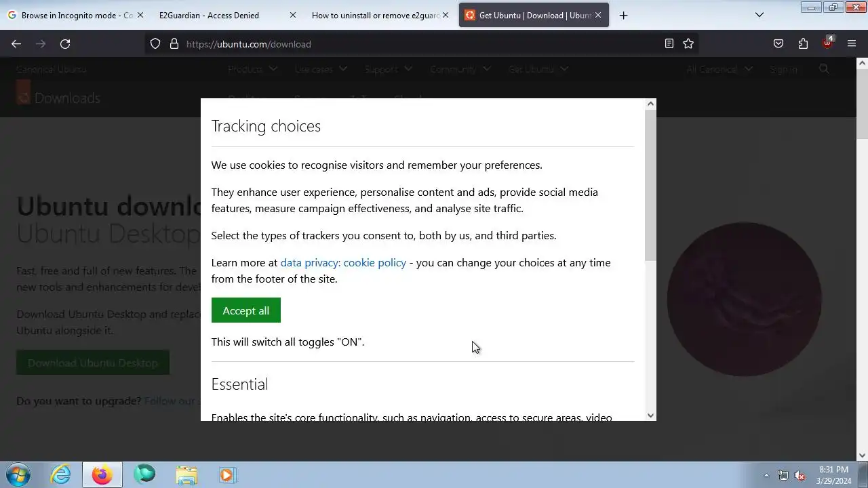
Task: Bookmark this page with the star icon
Action: point(688,44)
